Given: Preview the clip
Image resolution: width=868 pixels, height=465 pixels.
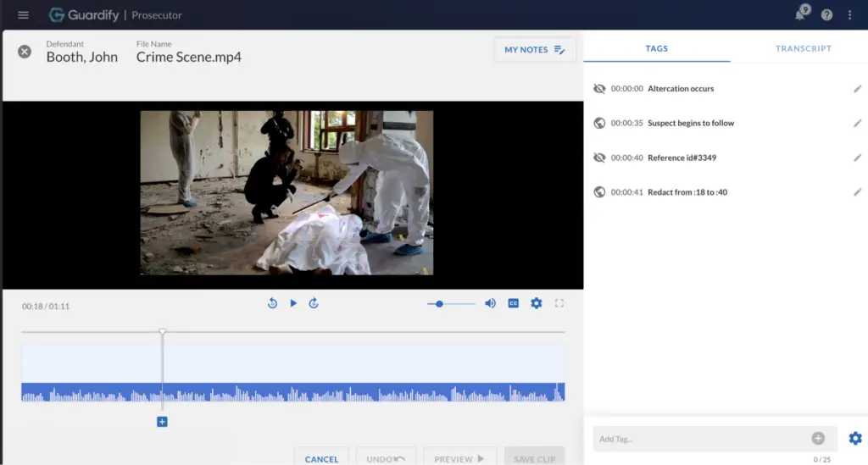Looking at the screenshot, I should click(459, 459).
